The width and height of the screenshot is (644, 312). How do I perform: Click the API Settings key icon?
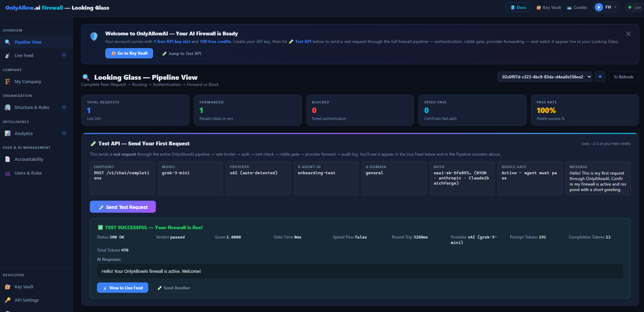tap(8, 300)
